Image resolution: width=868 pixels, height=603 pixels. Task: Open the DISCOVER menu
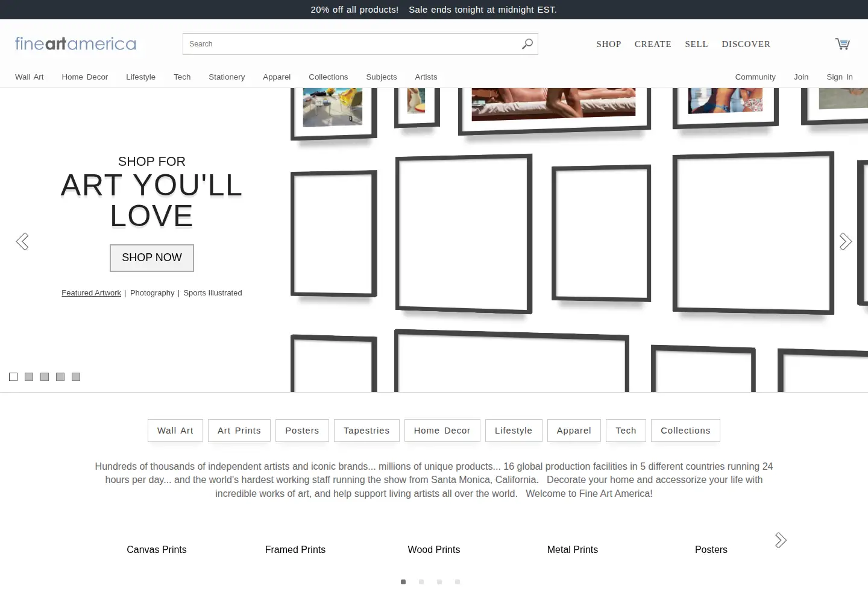(x=746, y=44)
